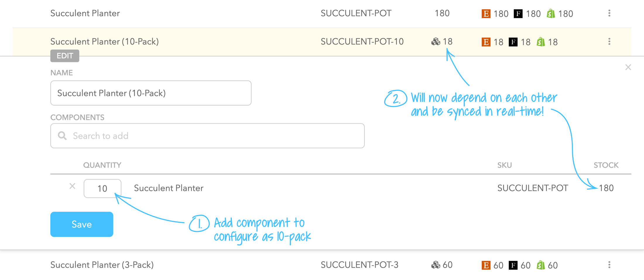
Task: Click the black F channel icon on the 3-Pack row
Action: coord(513,265)
